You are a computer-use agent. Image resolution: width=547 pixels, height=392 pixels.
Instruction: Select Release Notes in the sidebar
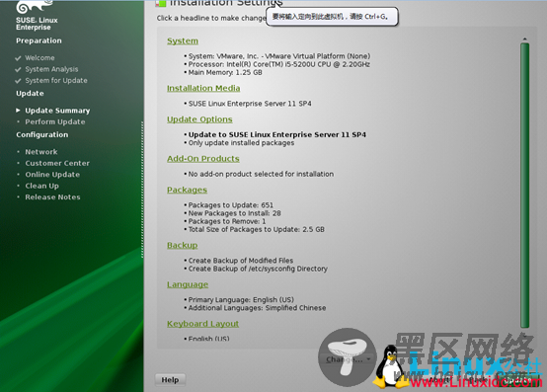[x=52, y=197]
